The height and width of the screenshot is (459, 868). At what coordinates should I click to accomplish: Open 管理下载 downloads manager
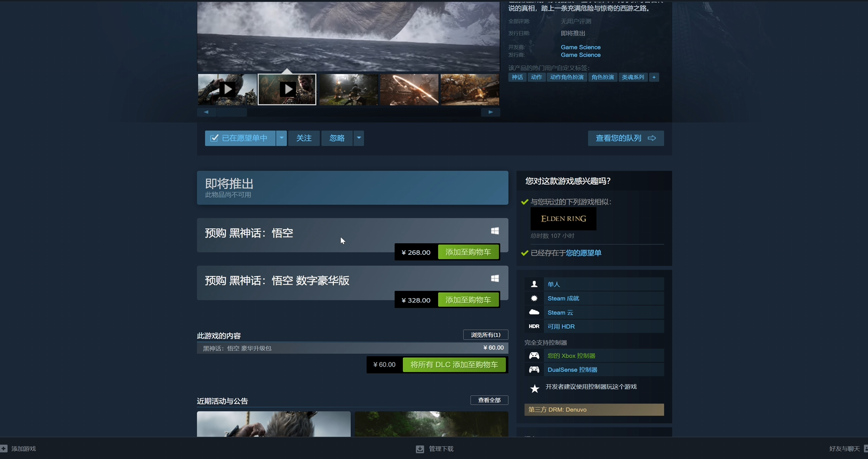[441, 449]
